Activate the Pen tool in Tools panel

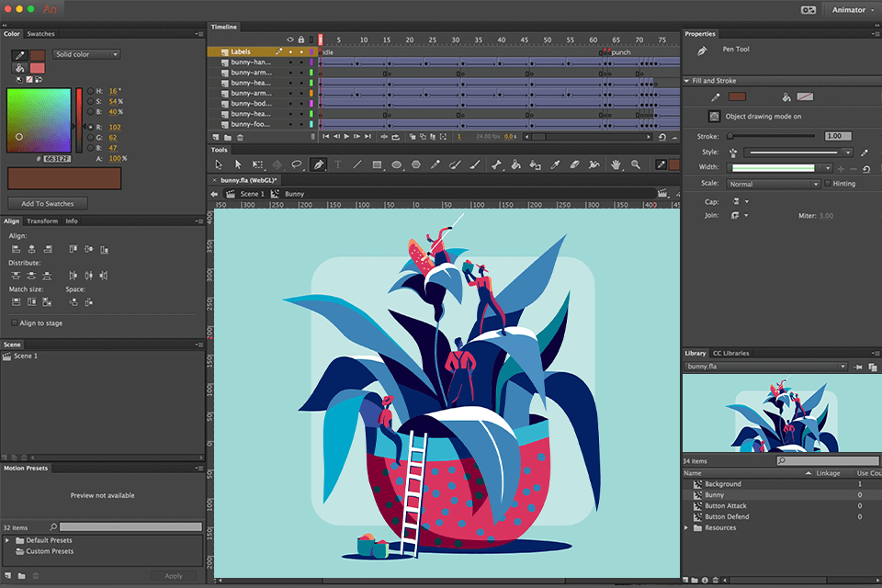point(319,164)
